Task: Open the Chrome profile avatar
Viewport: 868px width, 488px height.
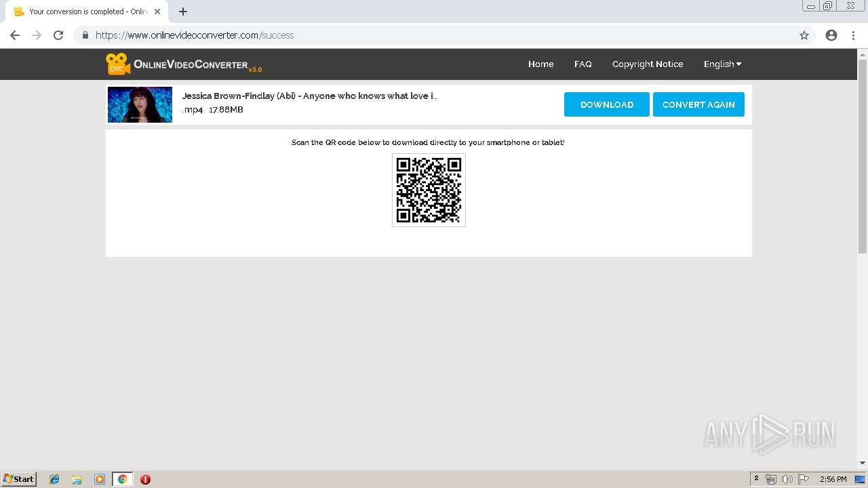Action: point(831,35)
